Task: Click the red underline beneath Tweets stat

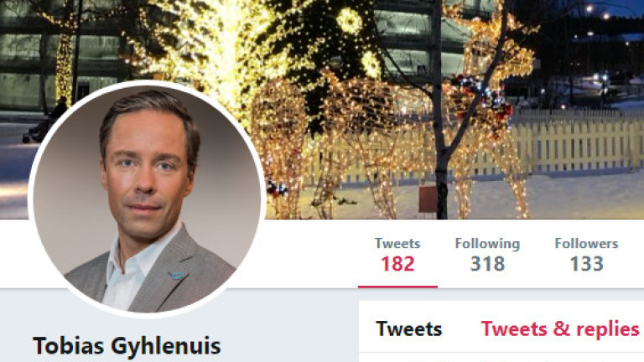Action: tap(397, 287)
